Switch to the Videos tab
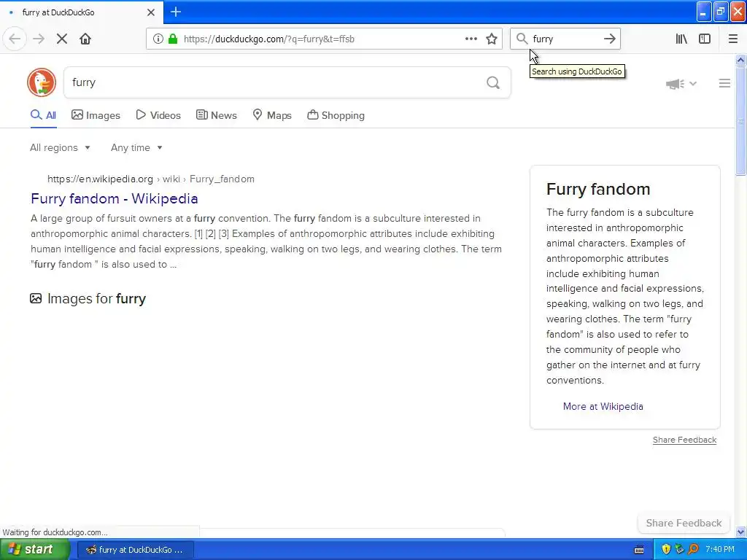Viewport: 747px width, 560px height. tap(158, 115)
